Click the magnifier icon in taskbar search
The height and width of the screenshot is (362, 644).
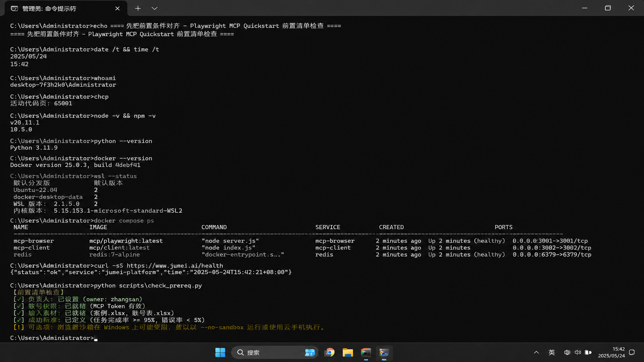tap(240, 352)
